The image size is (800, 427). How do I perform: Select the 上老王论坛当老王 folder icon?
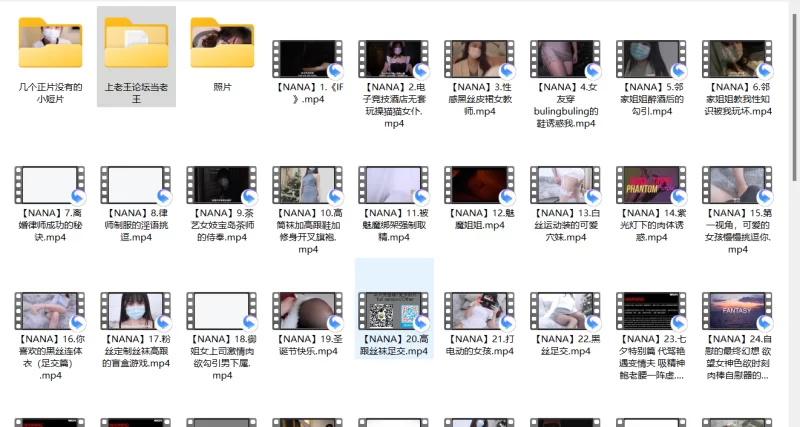136,43
